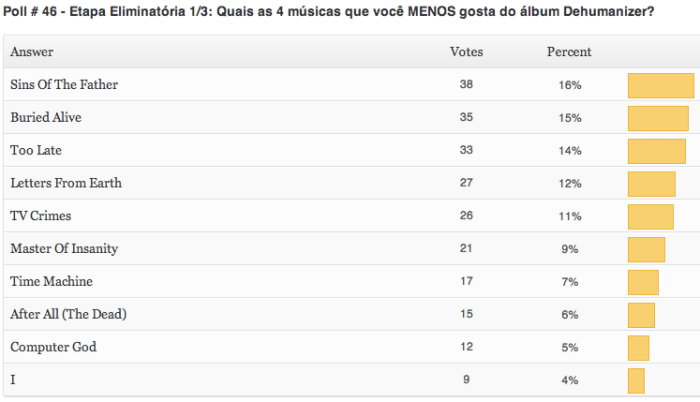Click the 38 votes count
The width and height of the screenshot is (700, 402).
click(x=466, y=86)
